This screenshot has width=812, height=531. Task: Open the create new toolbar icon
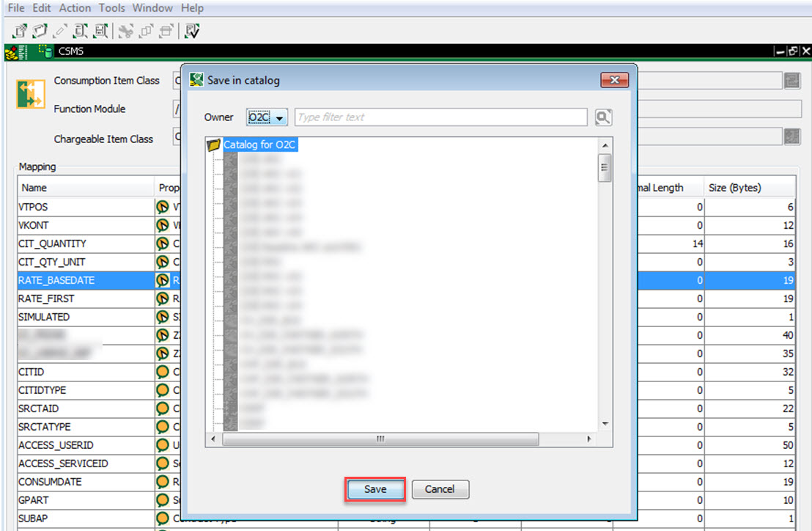(x=20, y=31)
